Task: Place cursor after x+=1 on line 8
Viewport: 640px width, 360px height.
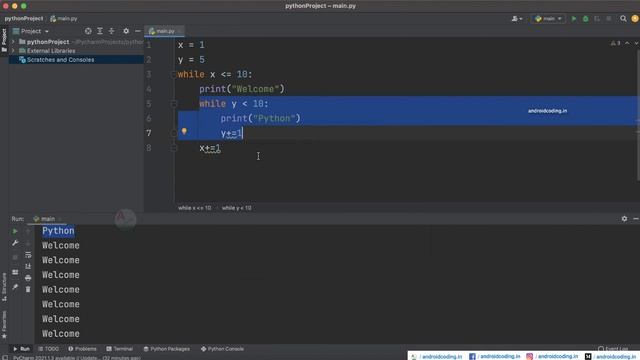Action: click(x=221, y=148)
